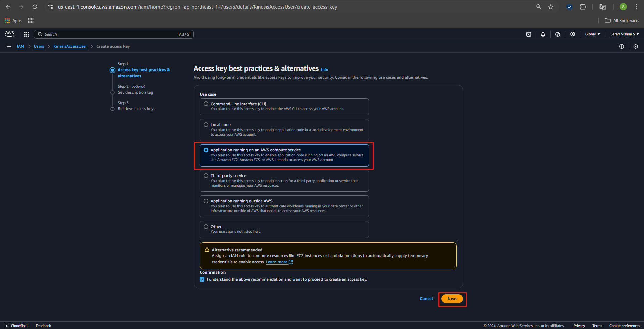Select Command Line Interface (CLI) use case
The image size is (644, 329).
(206, 104)
